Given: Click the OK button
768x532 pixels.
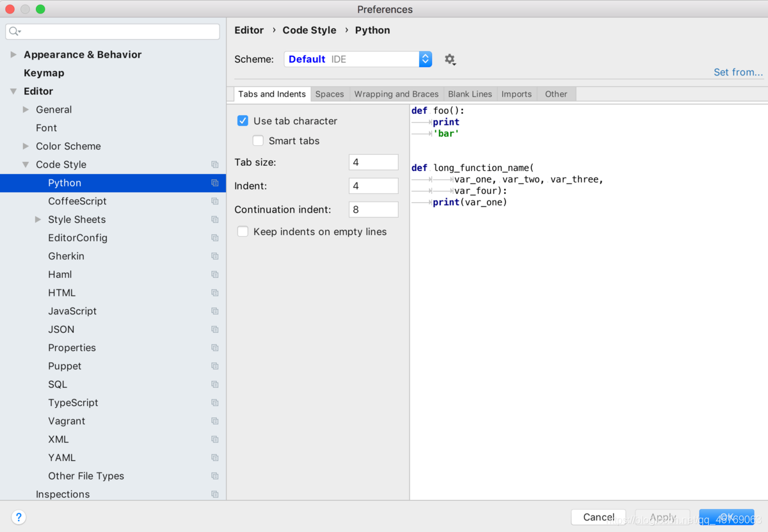Looking at the screenshot, I should (x=726, y=517).
